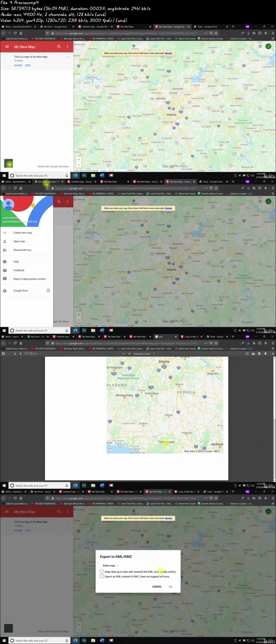Select Create new map in the side menu
The image size is (276, 644).
tap(23, 233)
